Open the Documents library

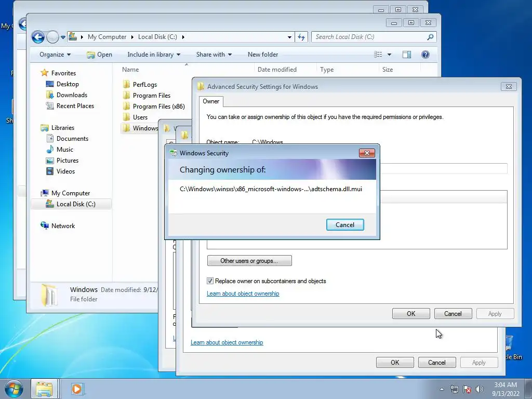tap(72, 138)
